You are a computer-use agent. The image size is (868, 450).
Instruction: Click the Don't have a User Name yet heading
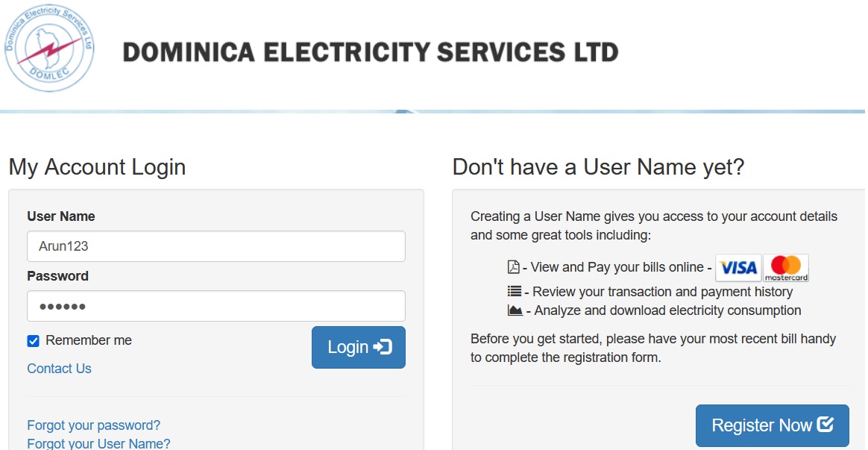point(598,167)
